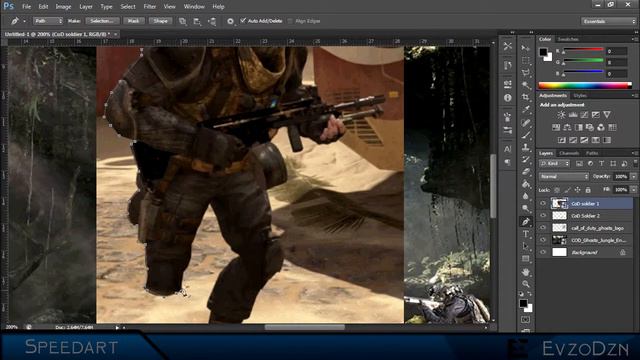This screenshot has width=640, height=360.
Task: Click the foreground color swatch in Color panel
Action: tap(543, 52)
